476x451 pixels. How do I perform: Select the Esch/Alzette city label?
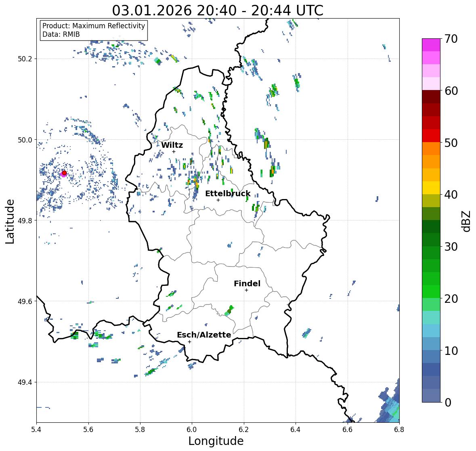204,335
